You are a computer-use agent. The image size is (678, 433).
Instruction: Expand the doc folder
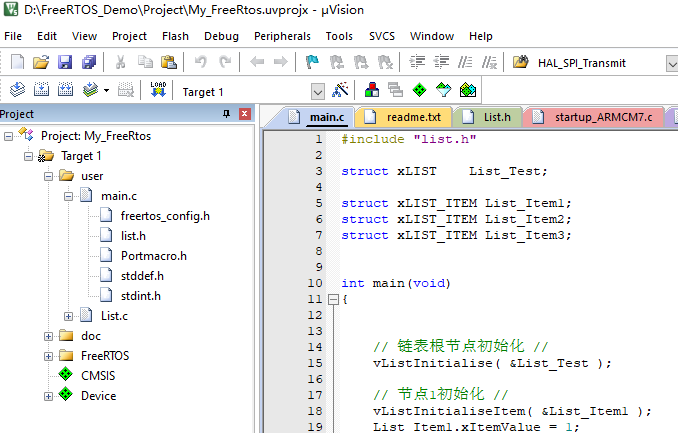pyautogui.click(x=48, y=336)
